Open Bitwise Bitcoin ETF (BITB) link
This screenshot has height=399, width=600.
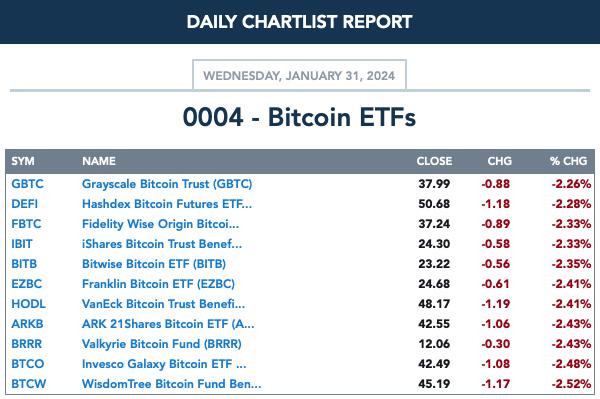point(154,264)
